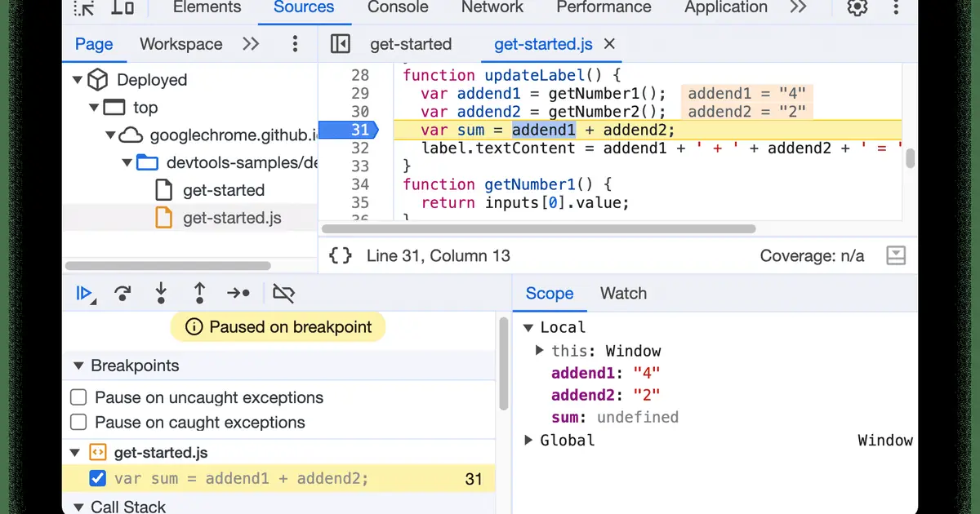Screen dimensions: 980x514
Task: Set breakpoint on line number 29
Action: click(360, 94)
